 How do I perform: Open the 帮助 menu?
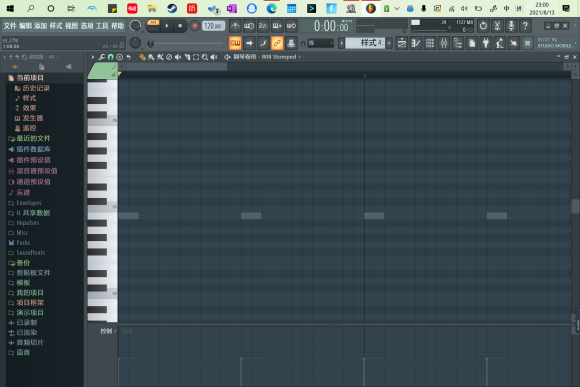[x=118, y=26]
